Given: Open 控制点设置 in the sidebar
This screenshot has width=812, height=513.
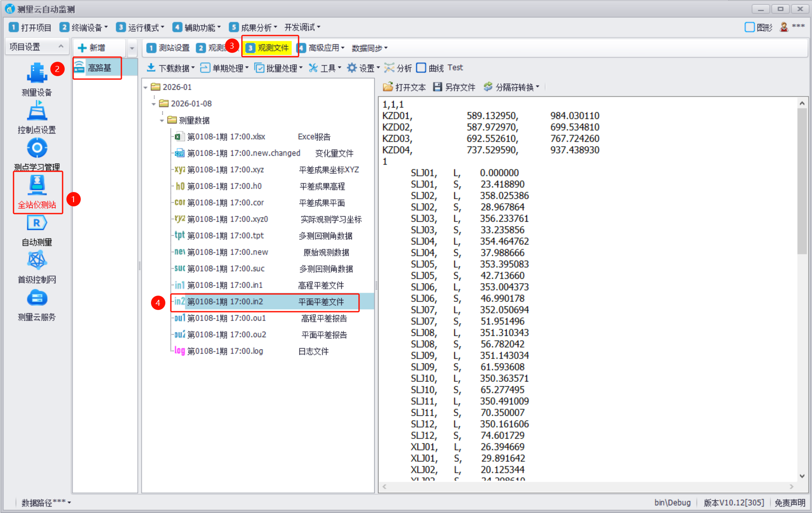Looking at the screenshot, I should click(37, 111).
